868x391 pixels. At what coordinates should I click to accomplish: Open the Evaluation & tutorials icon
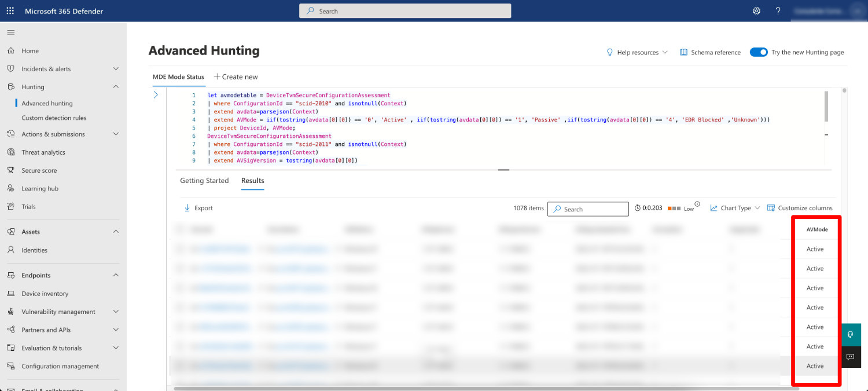pos(10,348)
